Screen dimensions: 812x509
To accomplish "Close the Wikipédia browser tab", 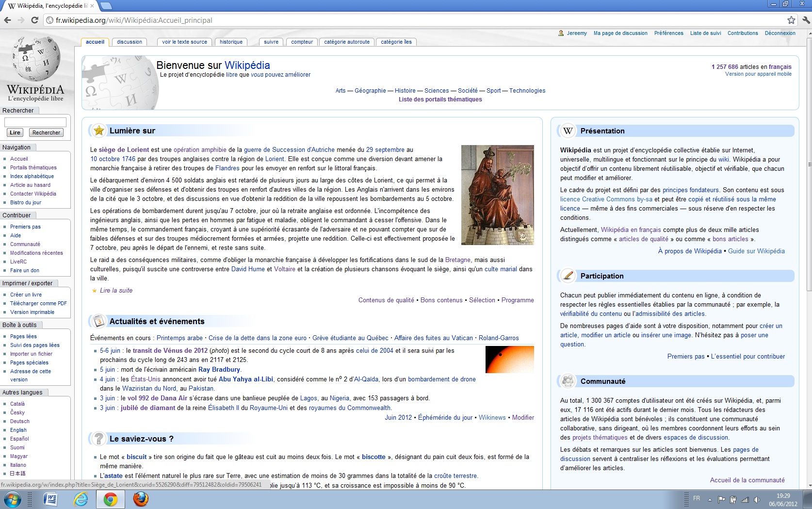I will tap(92, 6).
